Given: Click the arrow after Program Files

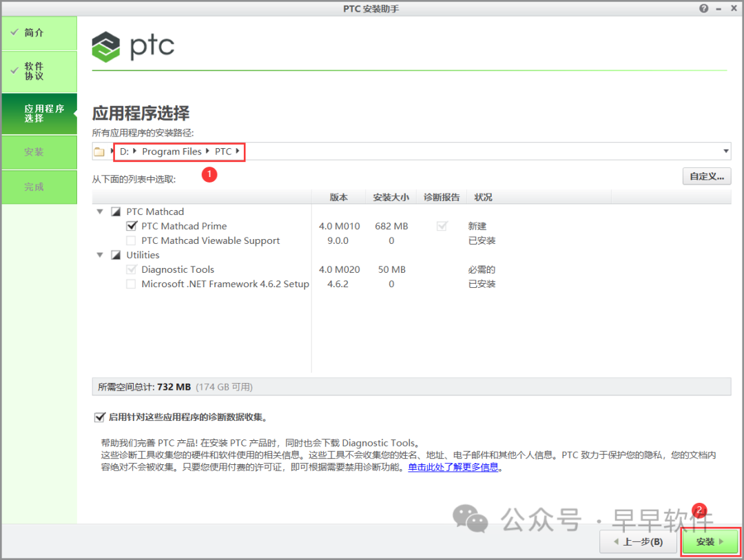Looking at the screenshot, I should click(207, 151).
